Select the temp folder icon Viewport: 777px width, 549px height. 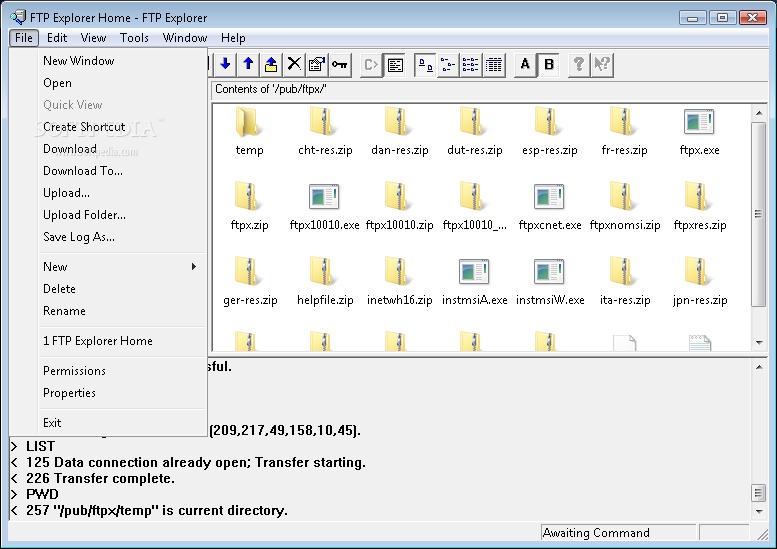247,122
